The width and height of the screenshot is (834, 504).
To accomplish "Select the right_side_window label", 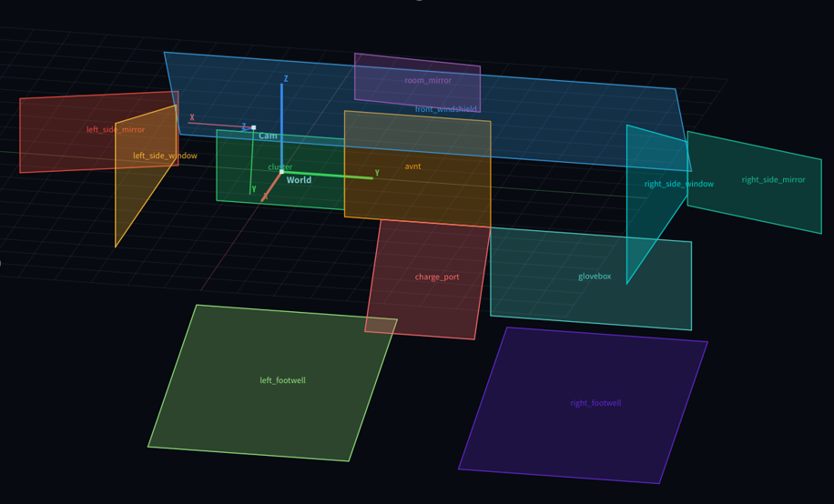I will click(x=678, y=184).
